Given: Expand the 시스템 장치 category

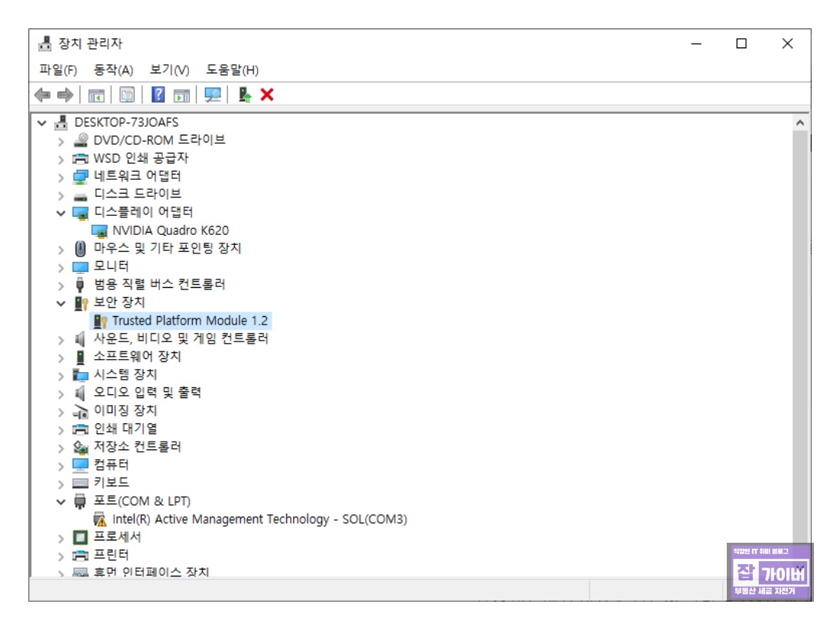Looking at the screenshot, I should click(60, 376).
